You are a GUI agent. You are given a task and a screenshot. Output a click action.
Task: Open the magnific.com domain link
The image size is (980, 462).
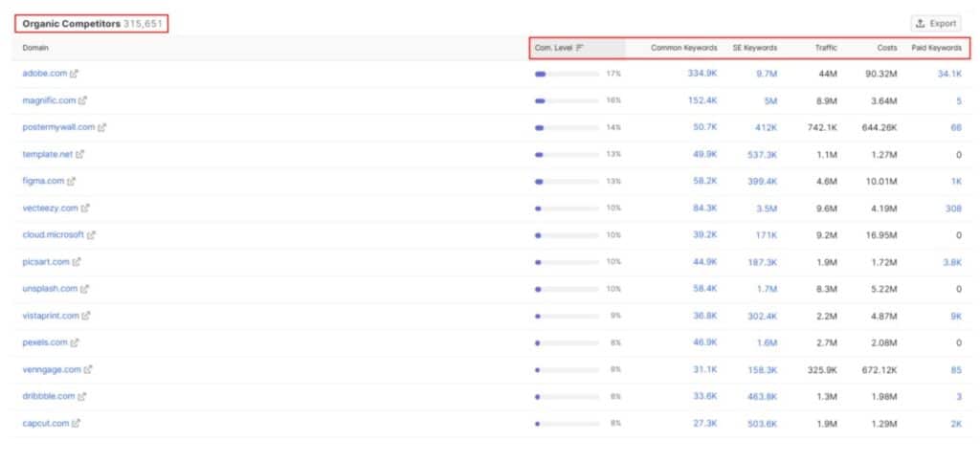49,100
